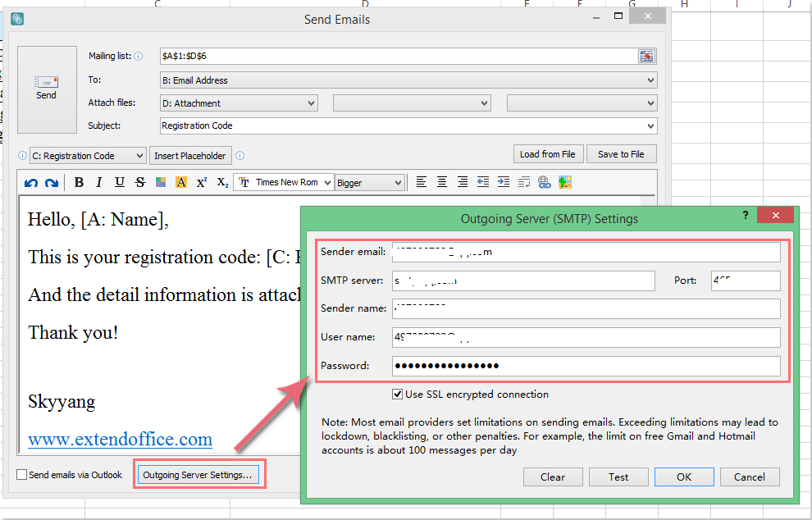
Task: Open the www.extendoffice.com link
Action: pyautogui.click(x=119, y=440)
